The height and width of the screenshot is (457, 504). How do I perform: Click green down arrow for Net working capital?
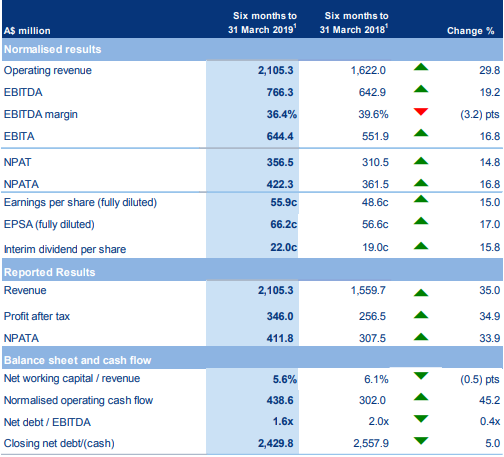[x=421, y=376]
